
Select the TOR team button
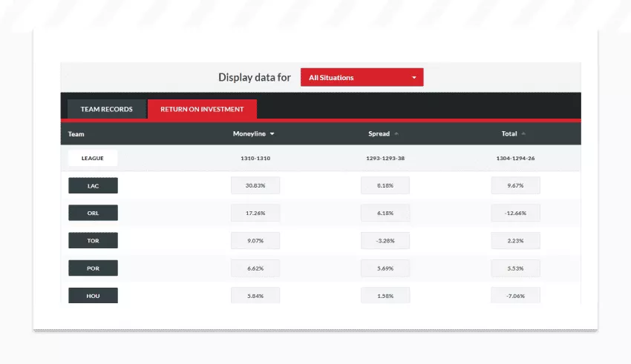[x=93, y=240]
